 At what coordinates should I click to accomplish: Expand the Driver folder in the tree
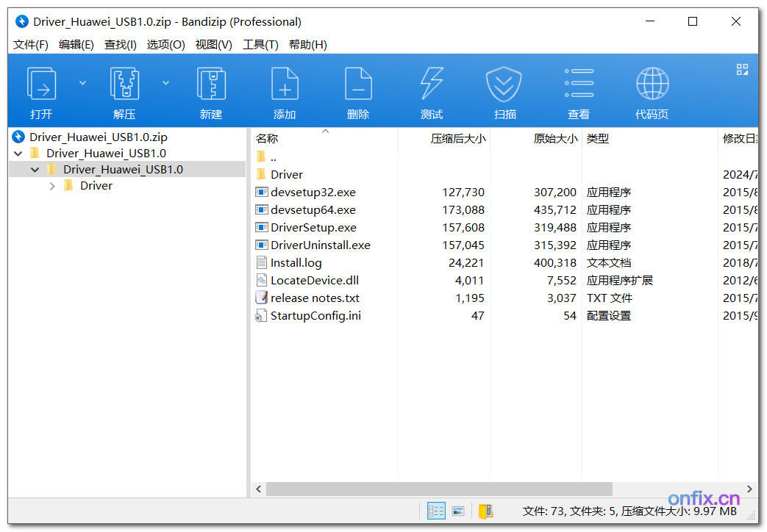click(51, 185)
